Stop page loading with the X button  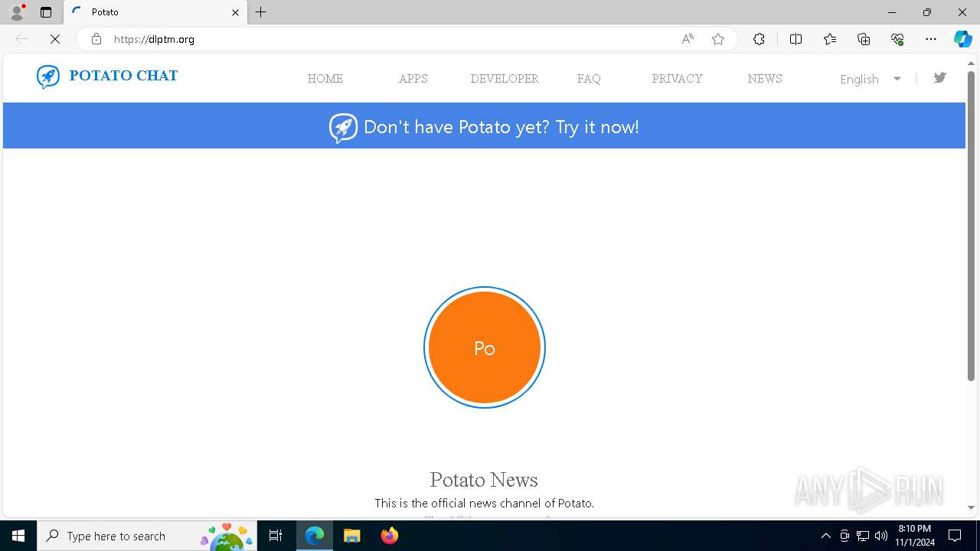pos(55,39)
